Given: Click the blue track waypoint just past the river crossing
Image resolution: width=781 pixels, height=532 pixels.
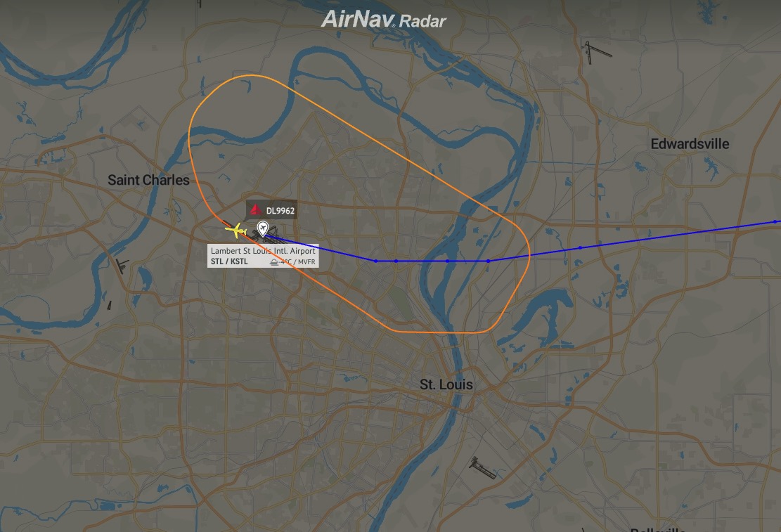Looking at the screenshot, I should (x=488, y=261).
